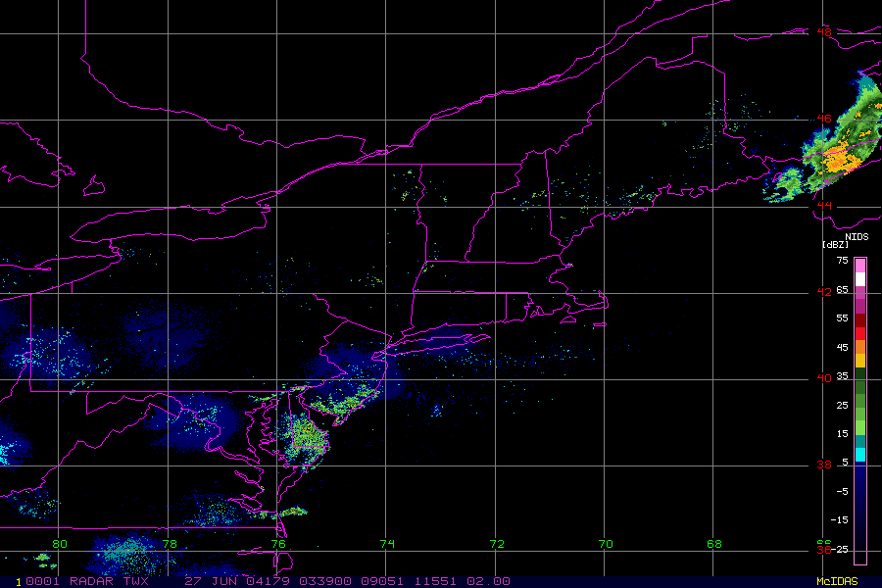Click the RADAR text in the status line
This screenshot has width=882, height=588.
pyautogui.click(x=92, y=581)
